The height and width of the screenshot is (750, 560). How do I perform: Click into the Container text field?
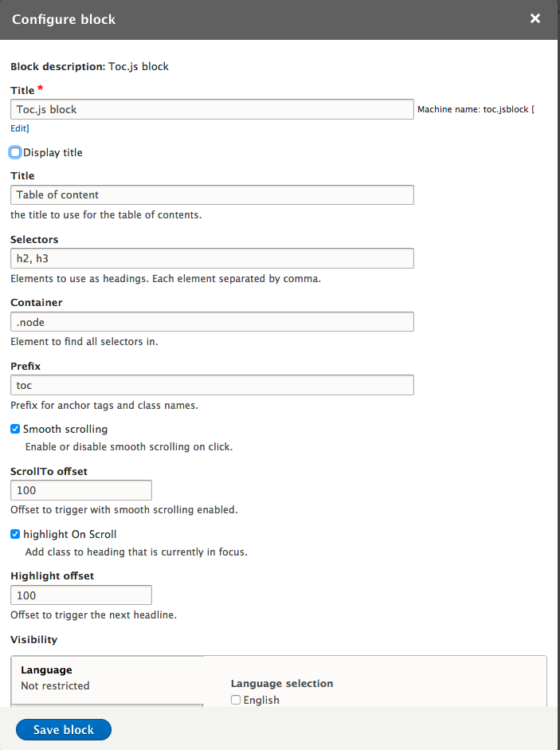coord(212,321)
